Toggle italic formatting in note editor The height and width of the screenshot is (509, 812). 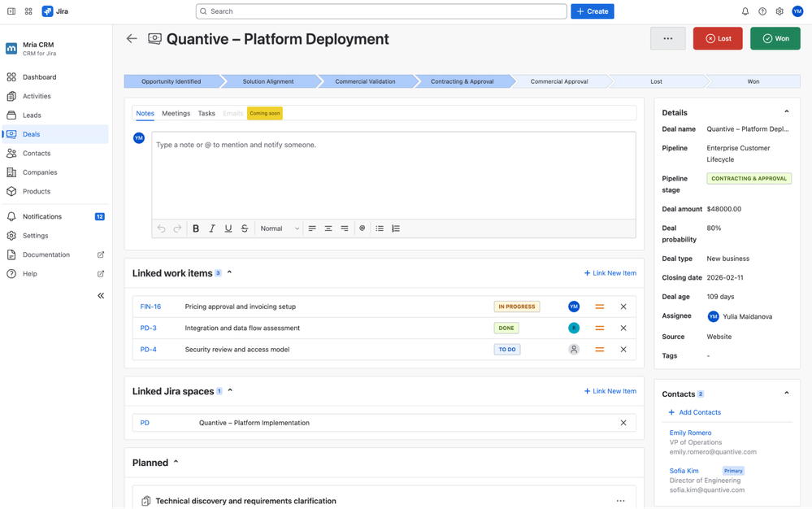(212, 228)
